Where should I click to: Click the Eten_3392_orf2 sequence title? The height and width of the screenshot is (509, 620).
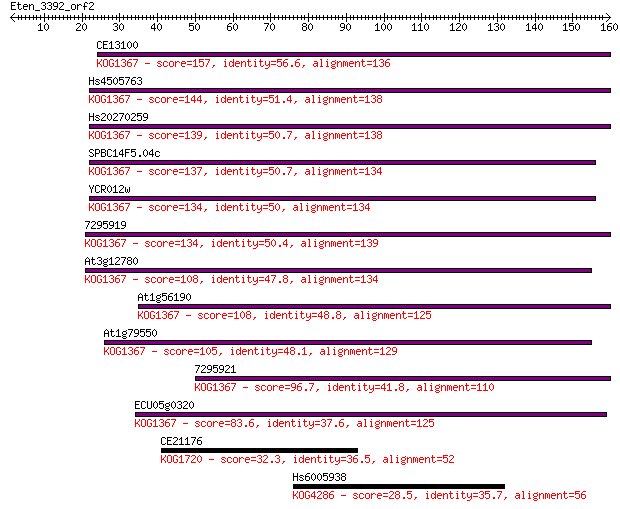coord(52,6)
